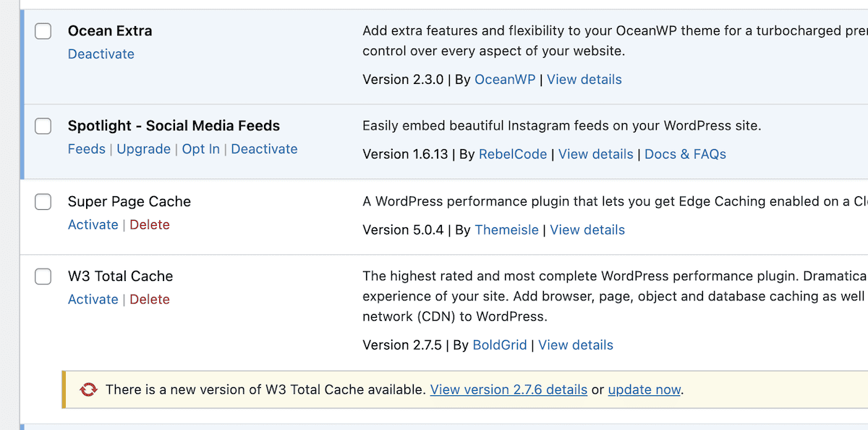Open Docs & FAQs for Spotlight

tap(685, 154)
